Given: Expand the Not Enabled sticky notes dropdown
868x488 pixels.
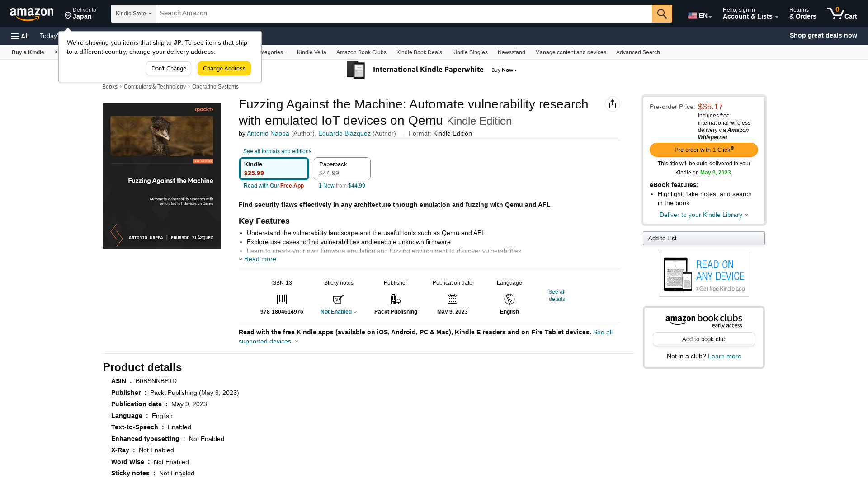Looking at the screenshot, I should 339,312.
